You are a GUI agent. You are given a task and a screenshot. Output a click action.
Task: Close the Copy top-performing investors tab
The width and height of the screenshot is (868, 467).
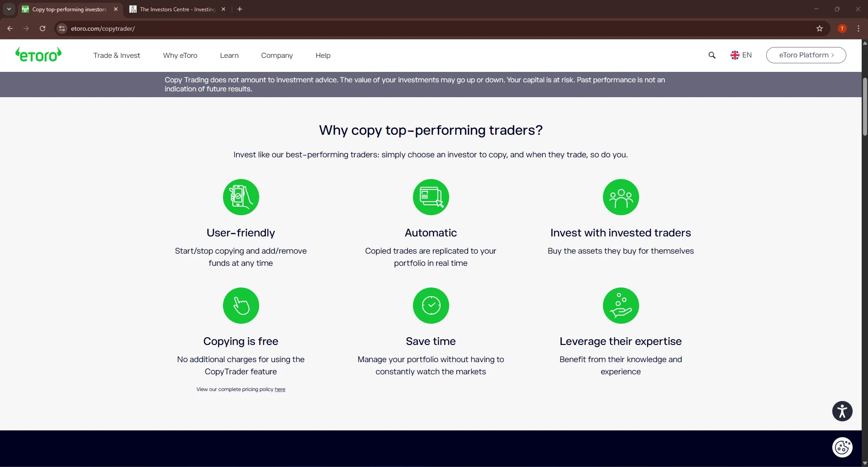pyautogui.click(x=116, y=9)
